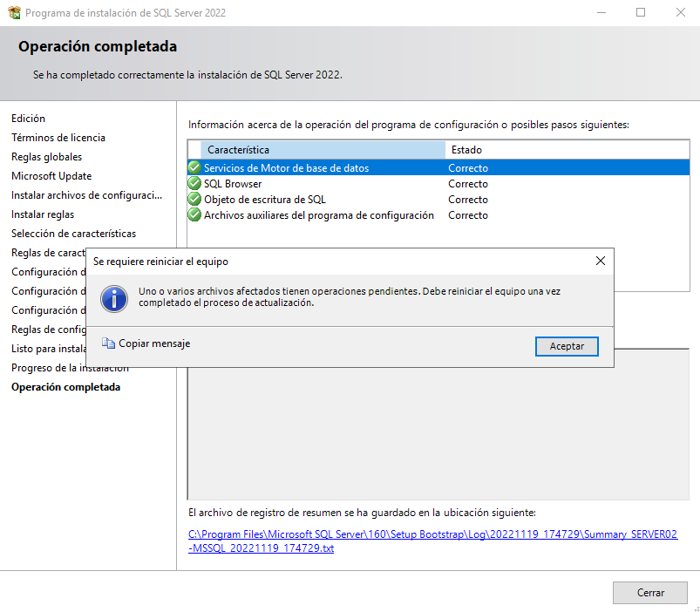
Task: Click Aceptar to acknowledge restart message
Action: tap(567, 346)
